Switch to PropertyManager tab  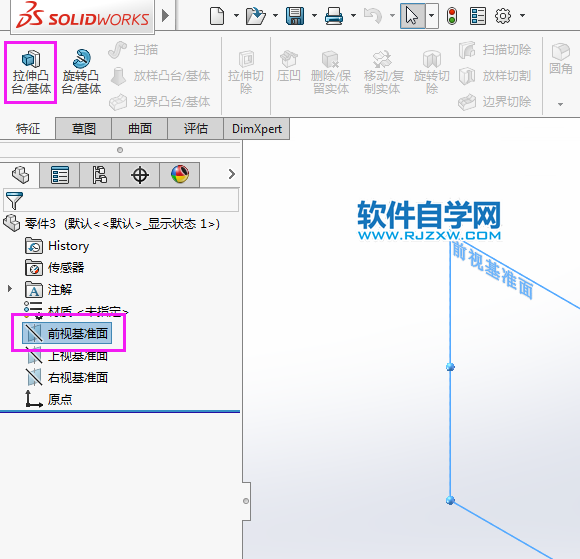pos(60,175)
